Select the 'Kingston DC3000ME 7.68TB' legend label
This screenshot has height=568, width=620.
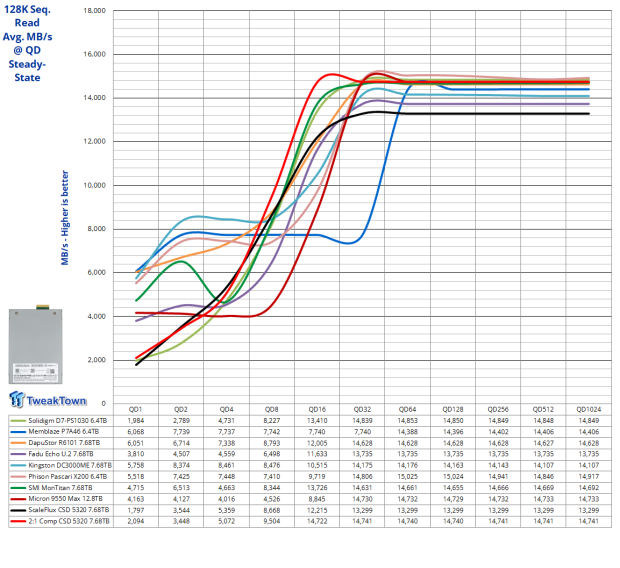pos(70,466)
